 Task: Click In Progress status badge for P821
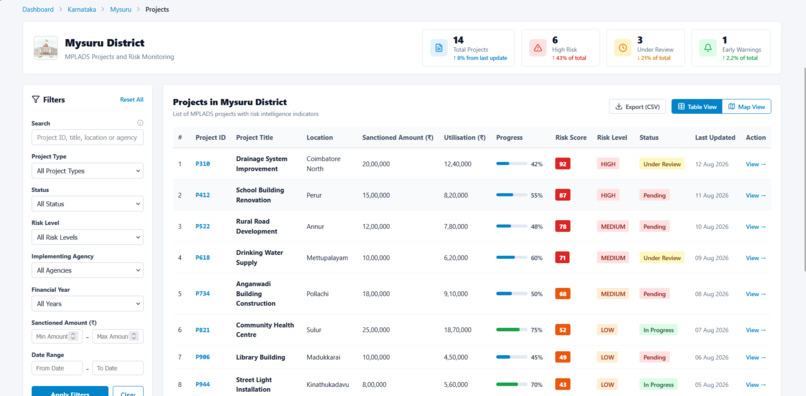click(x=658, y=330)
